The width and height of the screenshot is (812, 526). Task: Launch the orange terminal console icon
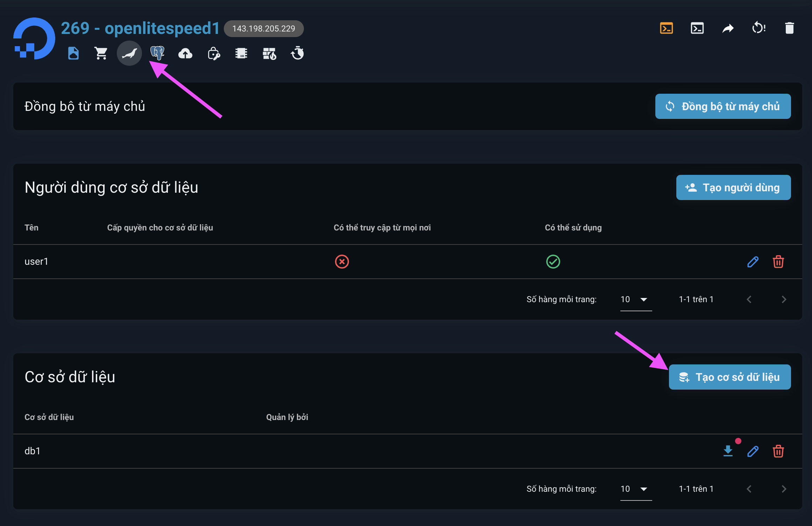[x=667, y=28]
